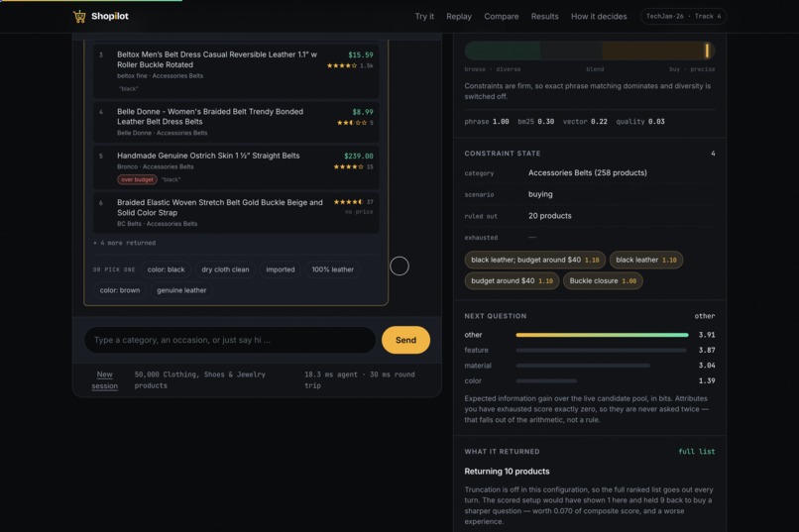Click the Buckle closure constraint chip
Image resolution: width=799 pixels, height=532 pixels.
[603, 281]
